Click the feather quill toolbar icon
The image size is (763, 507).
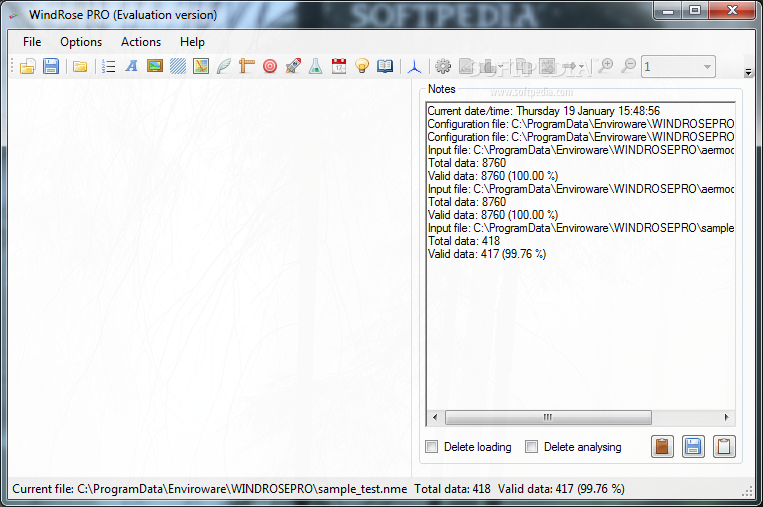[x=224, y=66]
